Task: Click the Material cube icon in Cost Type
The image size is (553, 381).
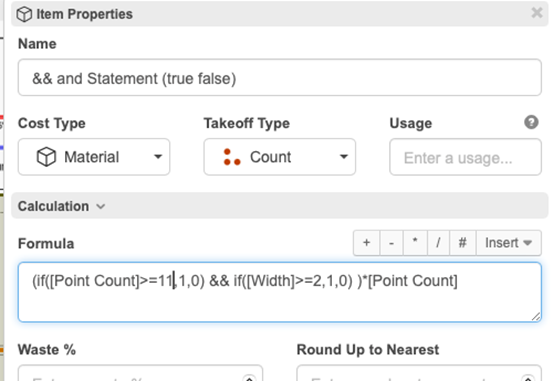Action: pyautogui.click(x=46, y=157)
